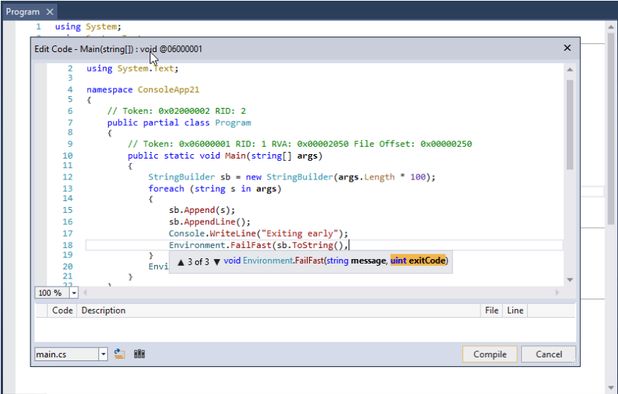The height and width of the screenshot is (394, 618).
Task: Click 'File Offset: 0x00000250' comment text
Action: pyautogui.click(x=413, y=144)
